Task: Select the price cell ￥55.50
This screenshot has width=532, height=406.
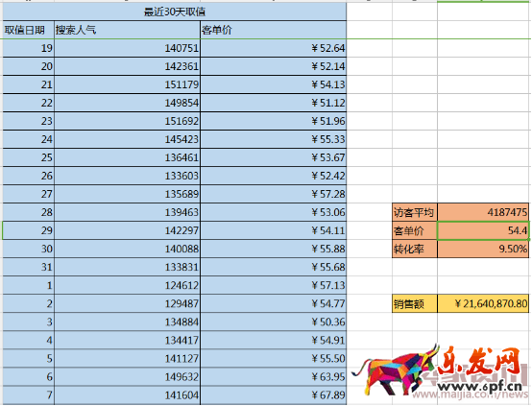Action: click(274, 359)
